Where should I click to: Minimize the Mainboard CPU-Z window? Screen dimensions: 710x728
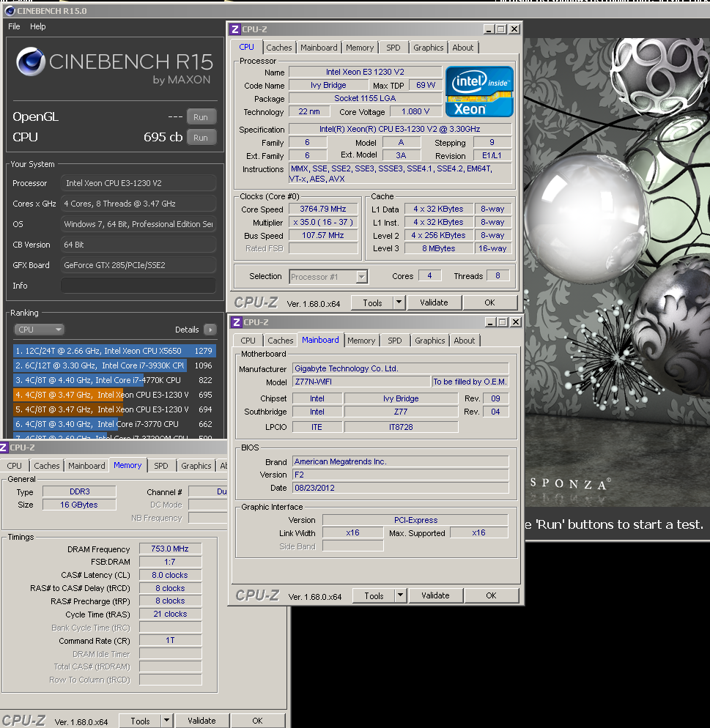click(x=490, y=322)
